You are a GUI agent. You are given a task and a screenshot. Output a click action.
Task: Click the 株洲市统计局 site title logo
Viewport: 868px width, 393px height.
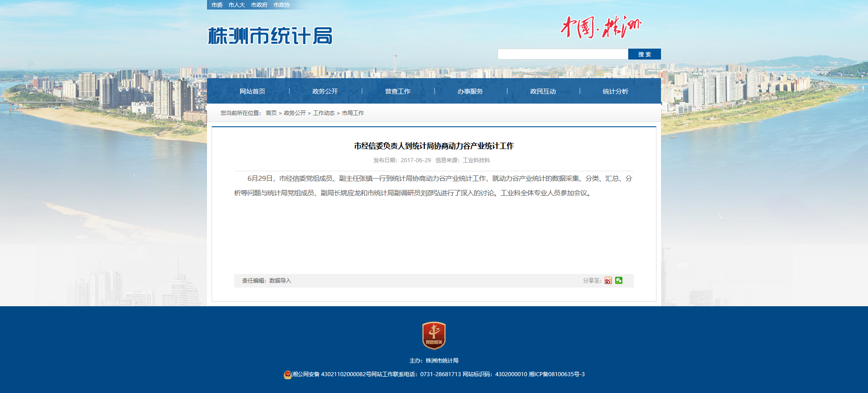point(270,36)
